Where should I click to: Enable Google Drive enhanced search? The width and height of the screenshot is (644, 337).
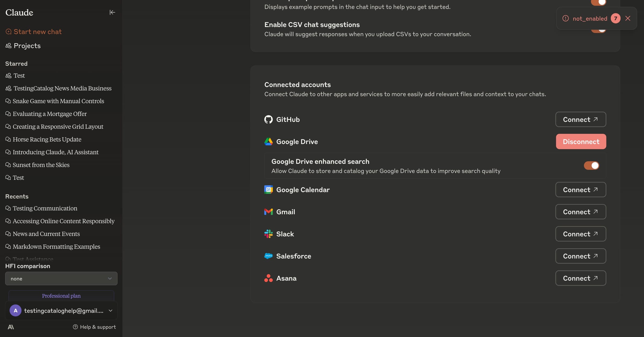(591, 165)
